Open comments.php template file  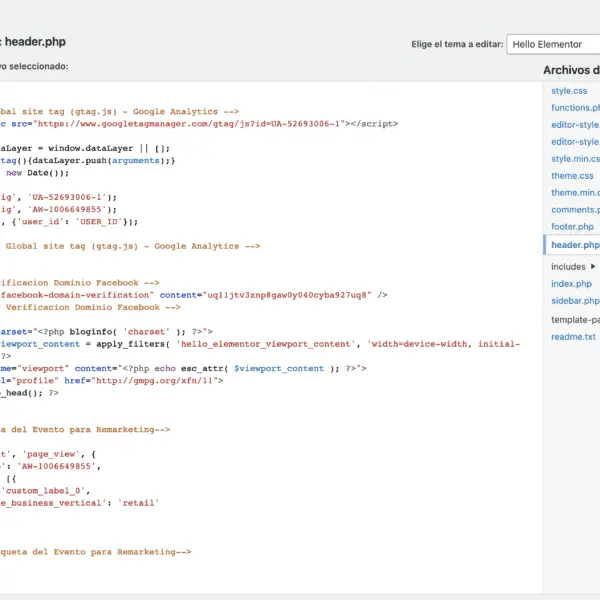pyautogui.click(x=575, y=210)
